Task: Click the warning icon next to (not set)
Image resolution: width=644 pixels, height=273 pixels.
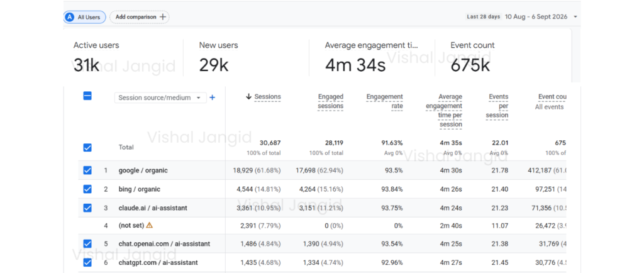Action: [x=150, y=225]
